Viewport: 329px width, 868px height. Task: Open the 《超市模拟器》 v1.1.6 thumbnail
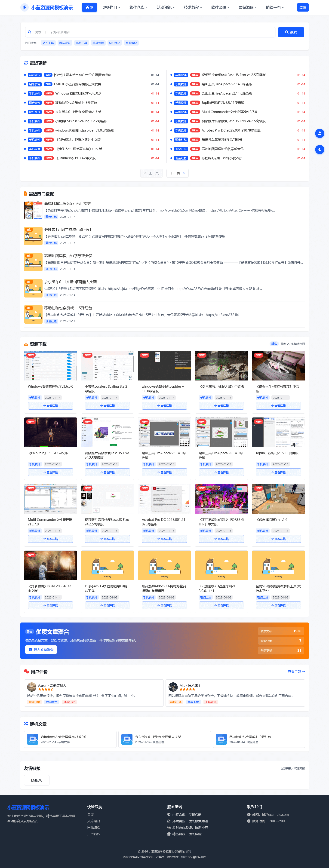pyautogui.click(x=278, y=499)
